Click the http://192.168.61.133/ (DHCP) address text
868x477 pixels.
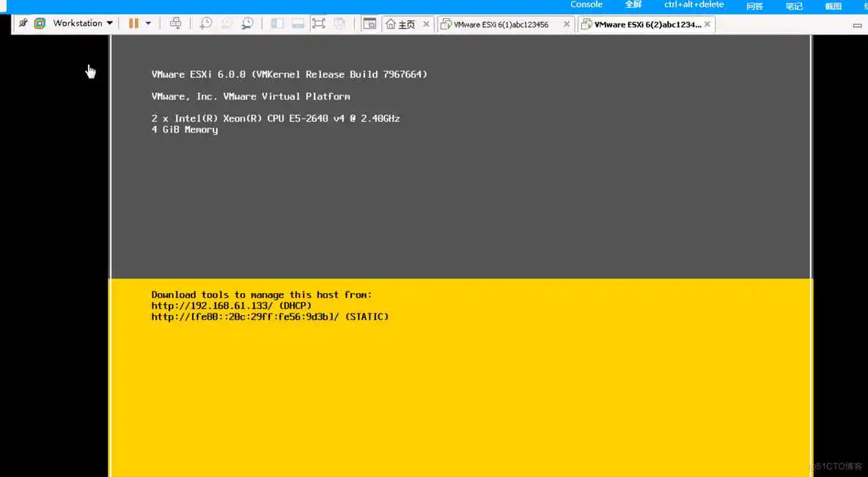coord(232,306)
